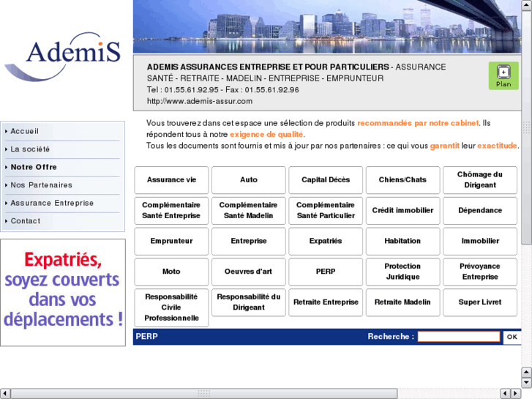Open the Chiens/Chats category

[402, 180]
